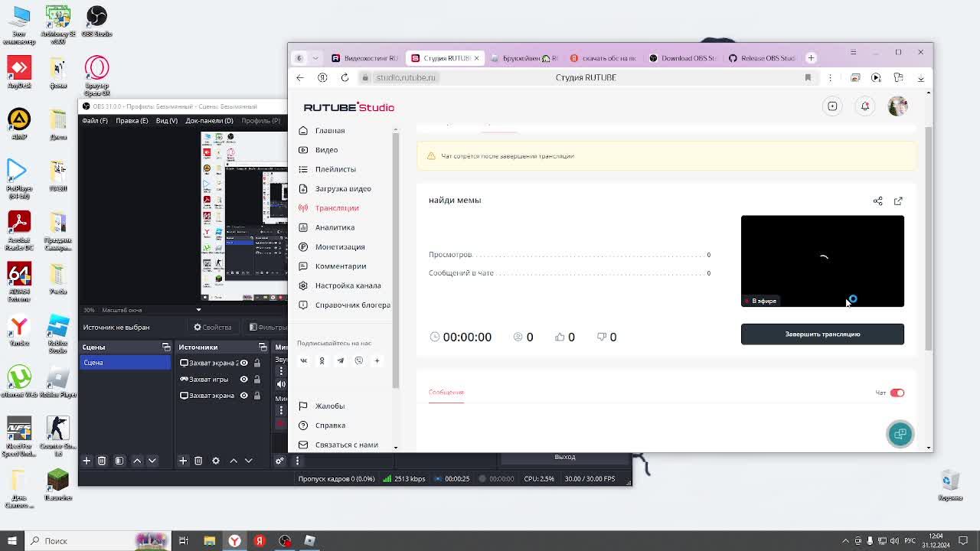Go to Загрузка видео in the sidebar
This screenshot has height=551, width=980.
pos(343,188)
